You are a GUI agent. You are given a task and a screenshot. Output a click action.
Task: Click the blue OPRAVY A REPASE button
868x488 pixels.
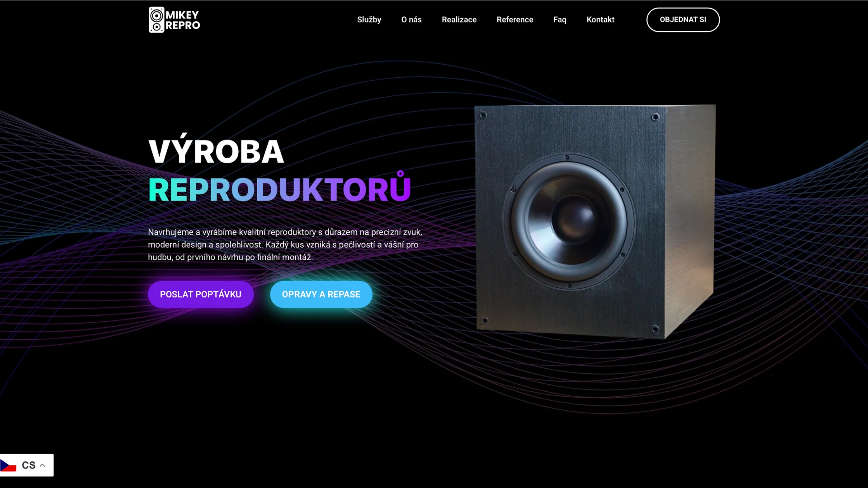[321, 294]
